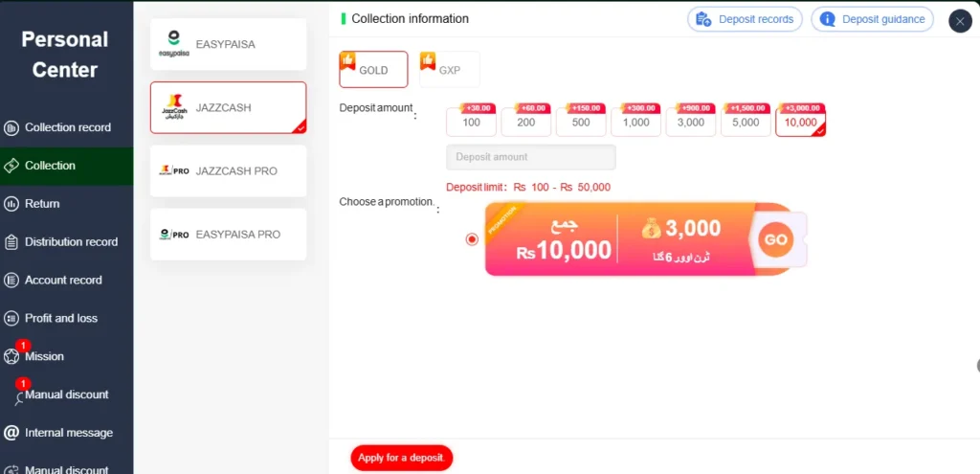Select deposit amount 10,000
Viewport: 980px width, 474px height.
[x=801, y=122]
